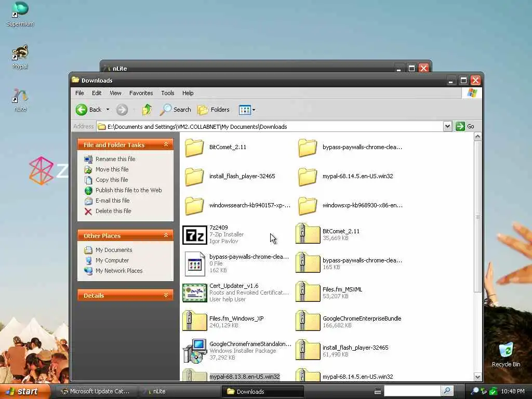532x399 pixels.
Task: Open the Favorites menu
Action: pyautogui.click(x=141, y=93)
